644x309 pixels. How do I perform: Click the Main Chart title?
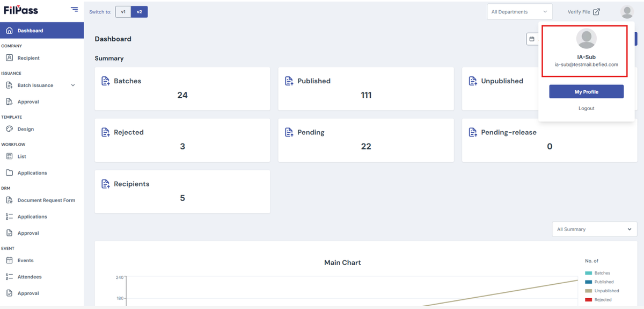tap(342, 263)
